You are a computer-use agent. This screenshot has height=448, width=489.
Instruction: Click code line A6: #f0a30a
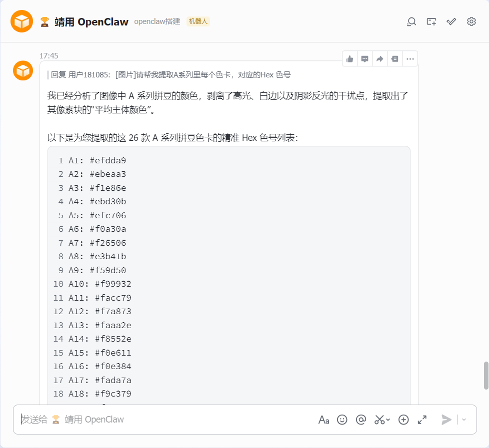pos(97,229)
